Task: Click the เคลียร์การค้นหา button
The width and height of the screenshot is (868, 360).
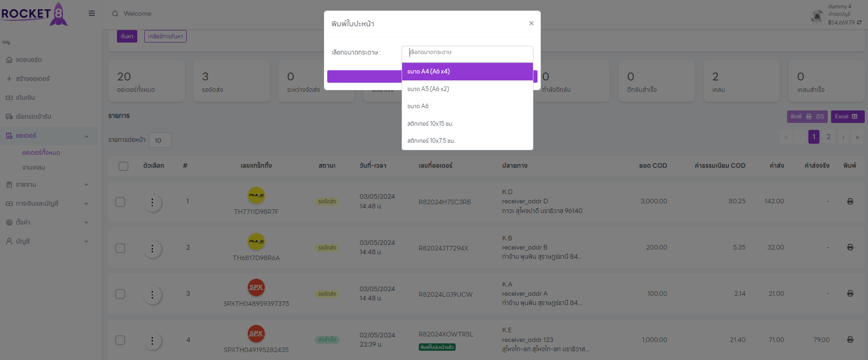Action: [165, 37]
